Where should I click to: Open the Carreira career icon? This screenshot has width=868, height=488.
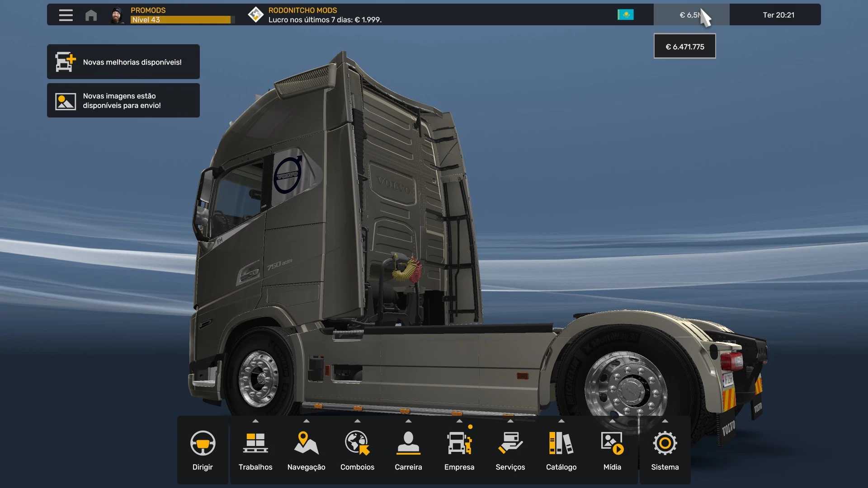pyautogui.click(x=408, y=443)
